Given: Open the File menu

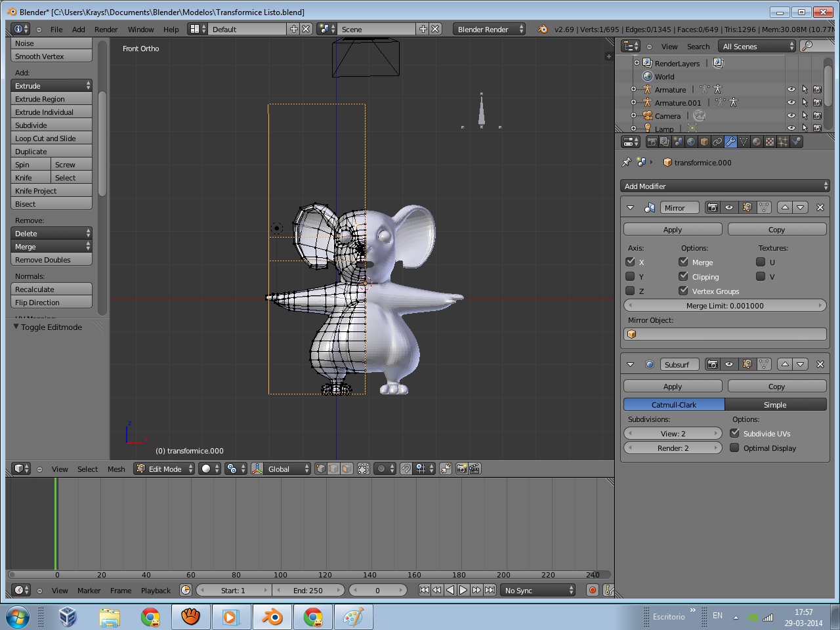Looking at the screenshot, I should point(56,30).
